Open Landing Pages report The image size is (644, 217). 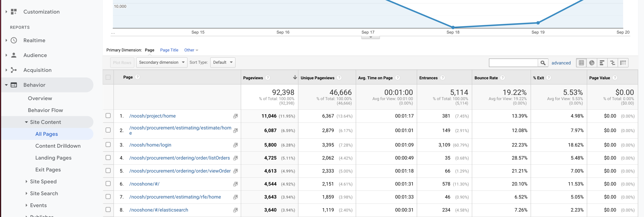point(53,158)
